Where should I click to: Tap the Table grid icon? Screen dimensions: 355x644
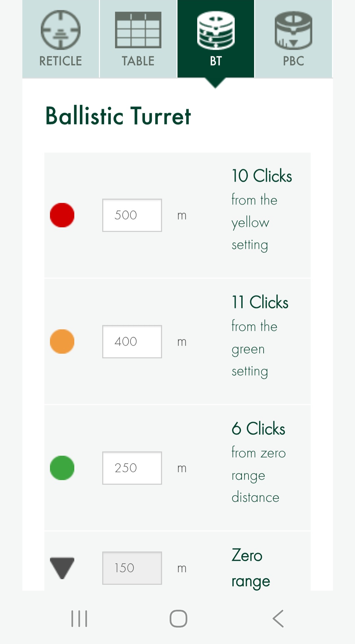click(x=138, y=30)
